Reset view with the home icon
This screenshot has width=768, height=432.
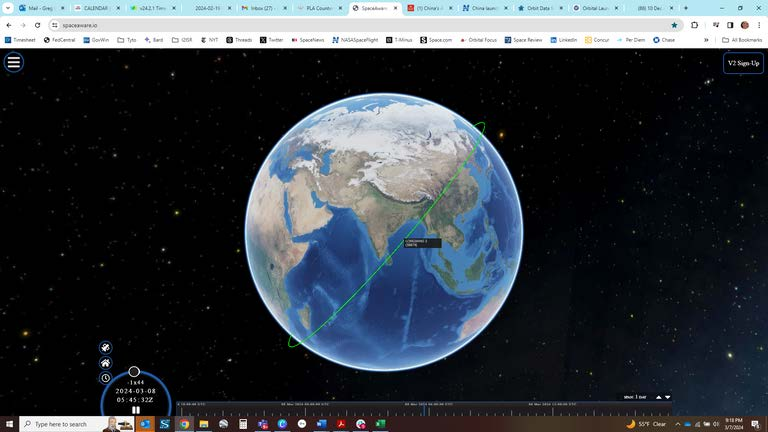(105, 363)
